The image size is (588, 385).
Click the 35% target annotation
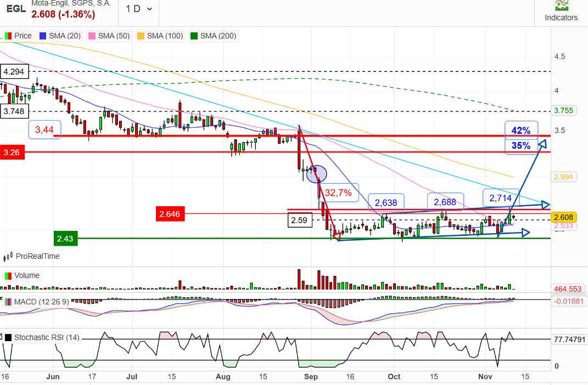[x=521, y=146]
